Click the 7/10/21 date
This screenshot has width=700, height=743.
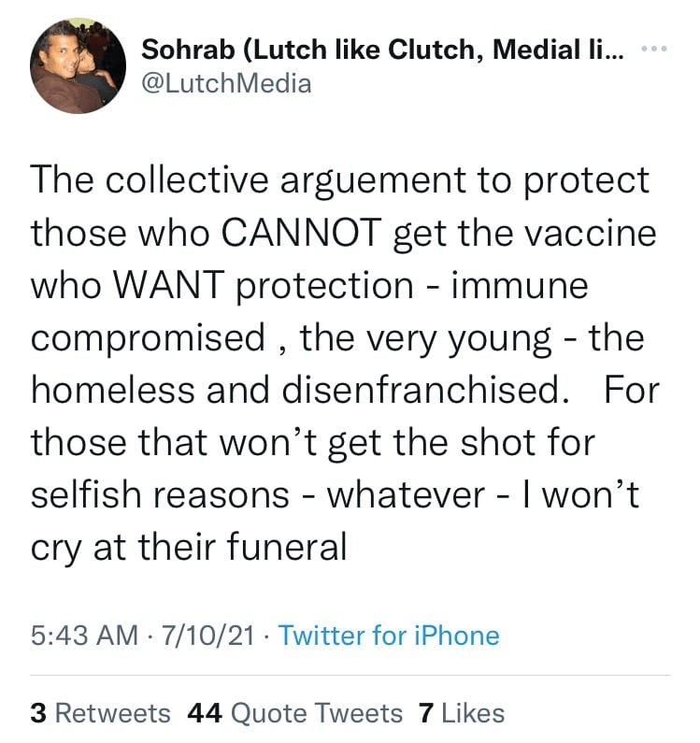(209, 636)
